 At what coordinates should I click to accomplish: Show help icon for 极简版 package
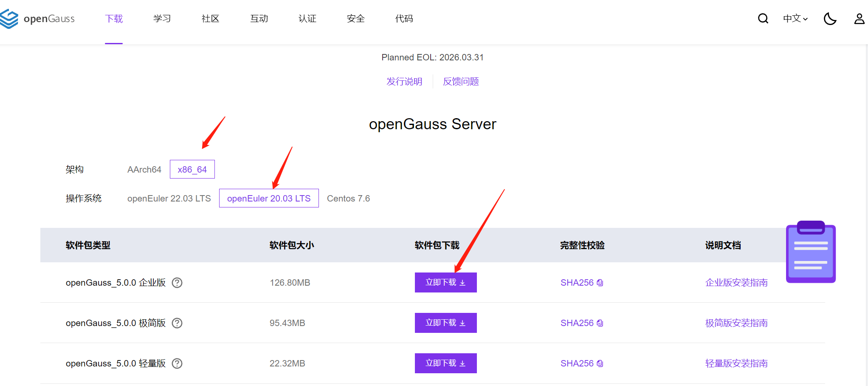[x=177, y=323]
